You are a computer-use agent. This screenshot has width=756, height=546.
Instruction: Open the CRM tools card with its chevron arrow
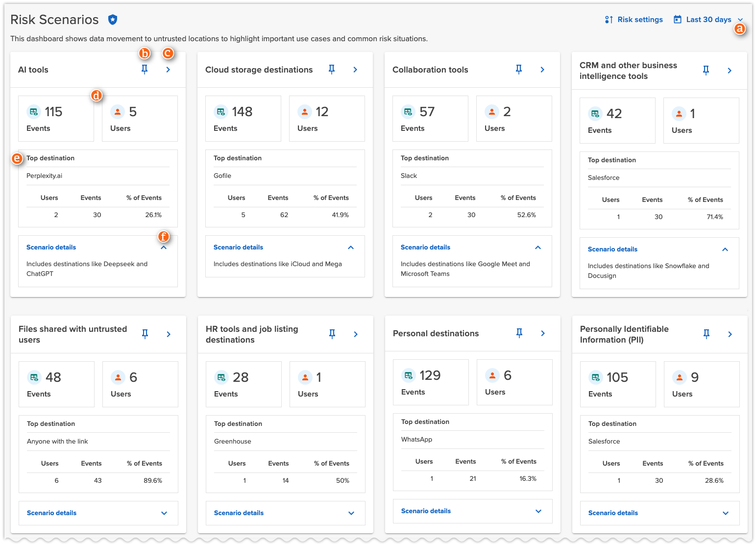729,70
